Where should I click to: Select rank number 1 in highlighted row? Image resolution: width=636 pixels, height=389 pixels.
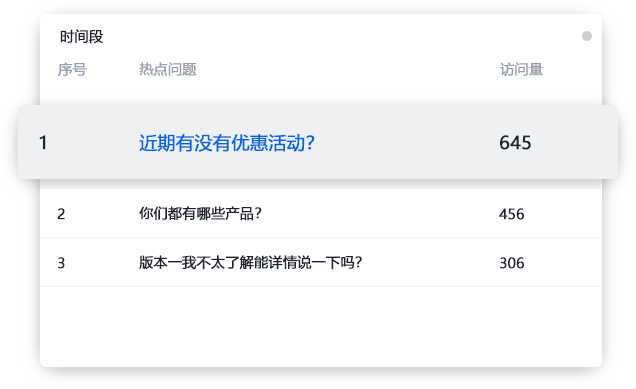point(43,143)
